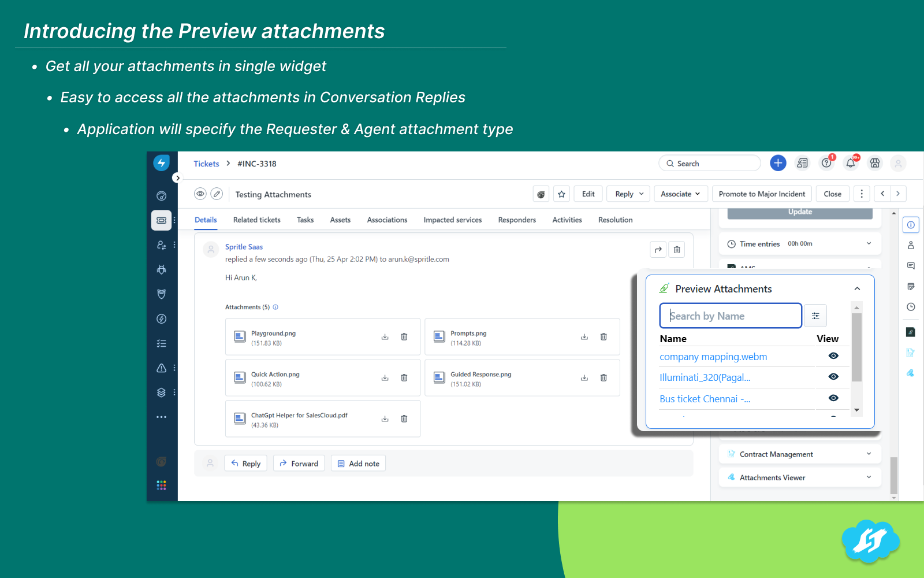Open the Spritle Saas sender link
The height and width of the screenshot is (578, 924).
244,247
